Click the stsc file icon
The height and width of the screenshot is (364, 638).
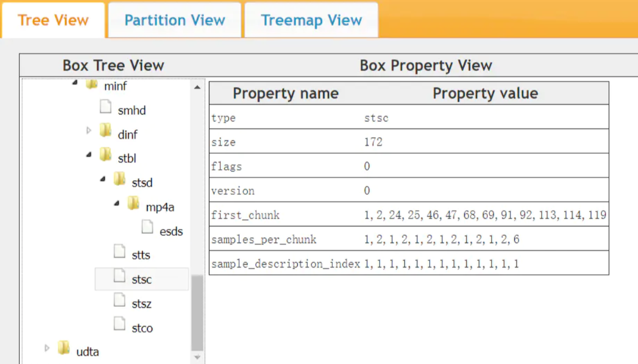click(x=120, y=276)
